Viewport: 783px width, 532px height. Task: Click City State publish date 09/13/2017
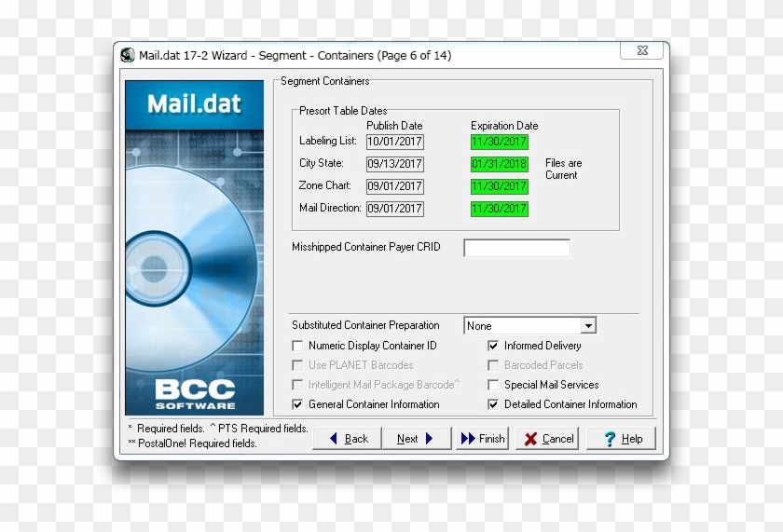tap(395, 164)
